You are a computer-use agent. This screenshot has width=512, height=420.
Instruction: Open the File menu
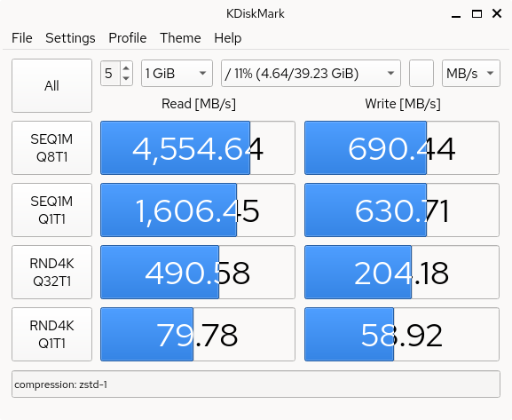coord(22,38)
